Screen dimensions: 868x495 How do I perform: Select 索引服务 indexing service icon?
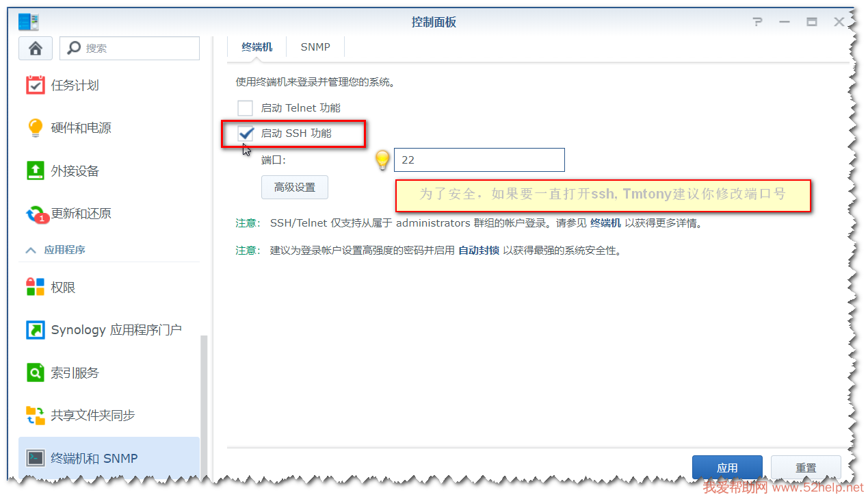tap(35, 373)
